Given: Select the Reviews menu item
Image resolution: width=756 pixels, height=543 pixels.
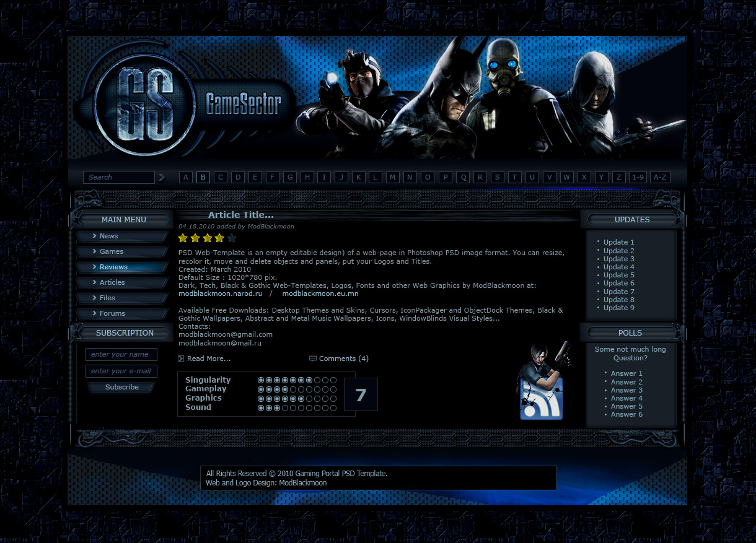Looking at the screenshot, I should pos(122,267).
